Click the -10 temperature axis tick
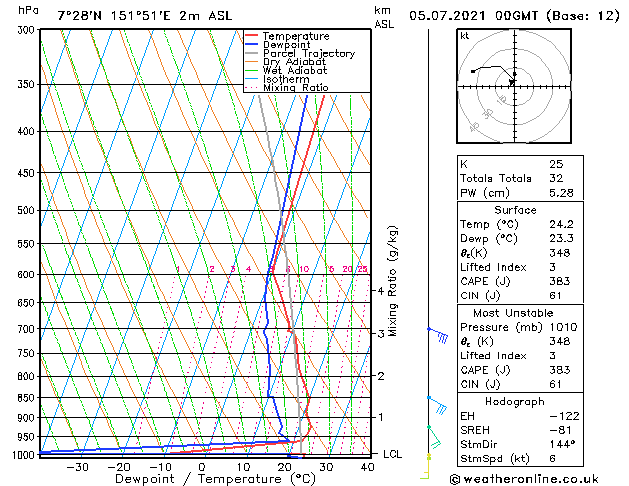 tap(160, 468)
